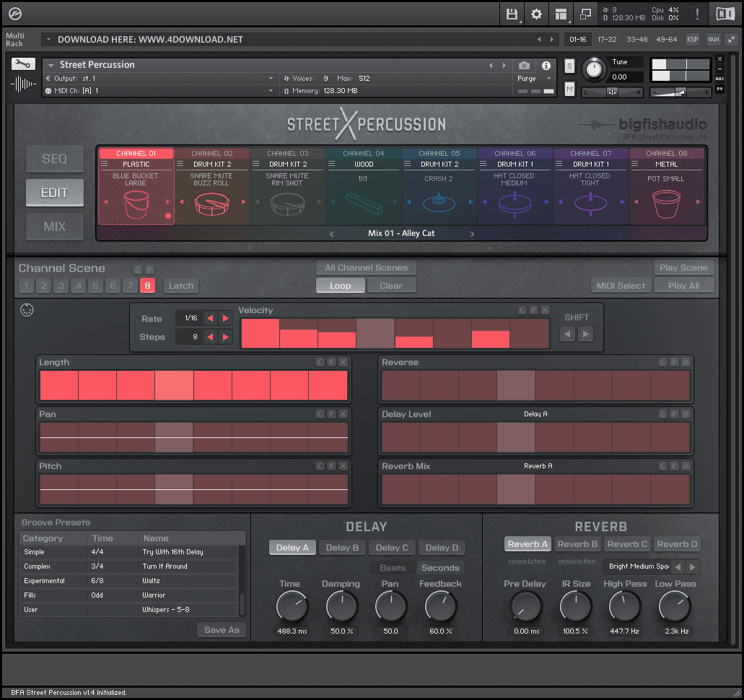
Task: Click the Kontakt logo top left
Action: 15,14
